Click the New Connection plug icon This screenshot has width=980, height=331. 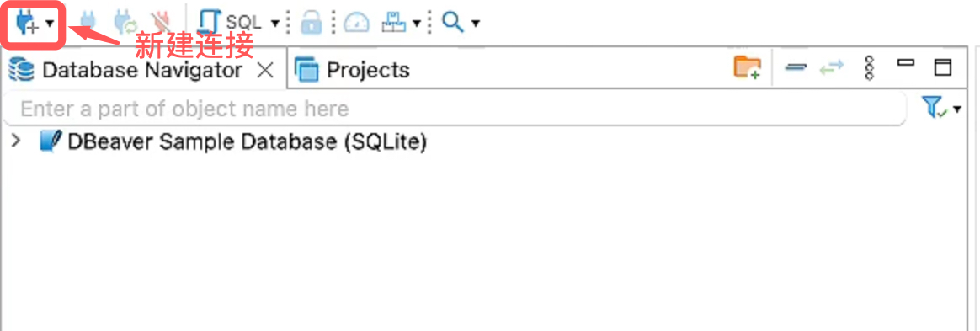[26, 24]
